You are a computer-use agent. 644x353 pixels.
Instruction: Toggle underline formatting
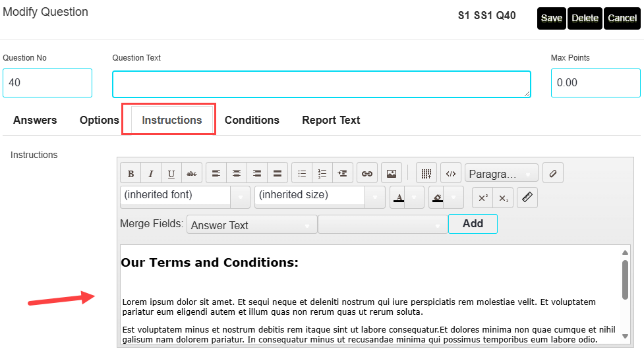click(171, 174)
